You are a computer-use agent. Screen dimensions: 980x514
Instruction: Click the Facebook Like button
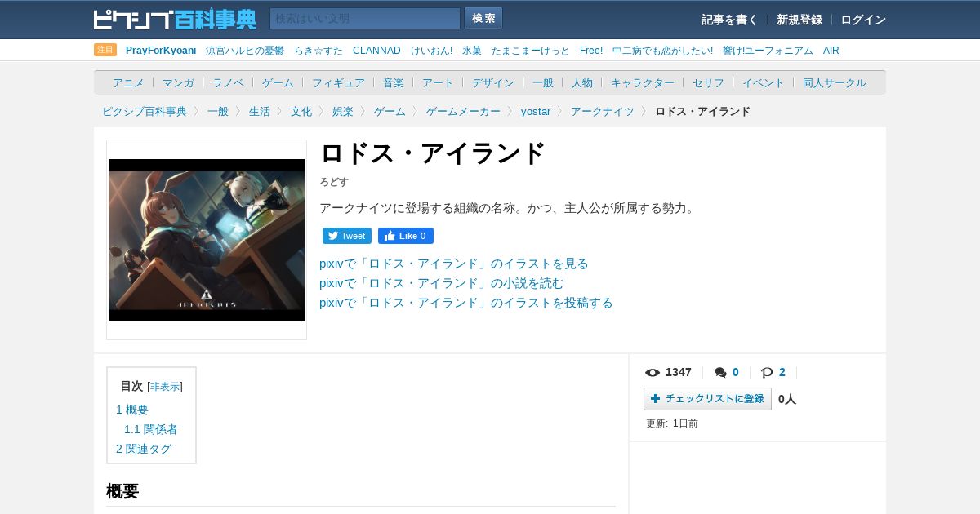(406, 236)
